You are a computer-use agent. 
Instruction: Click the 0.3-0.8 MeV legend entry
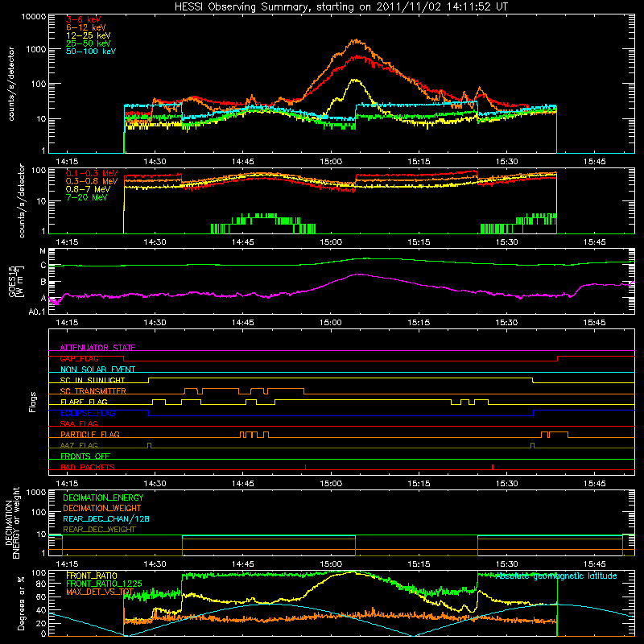point(92,181)
